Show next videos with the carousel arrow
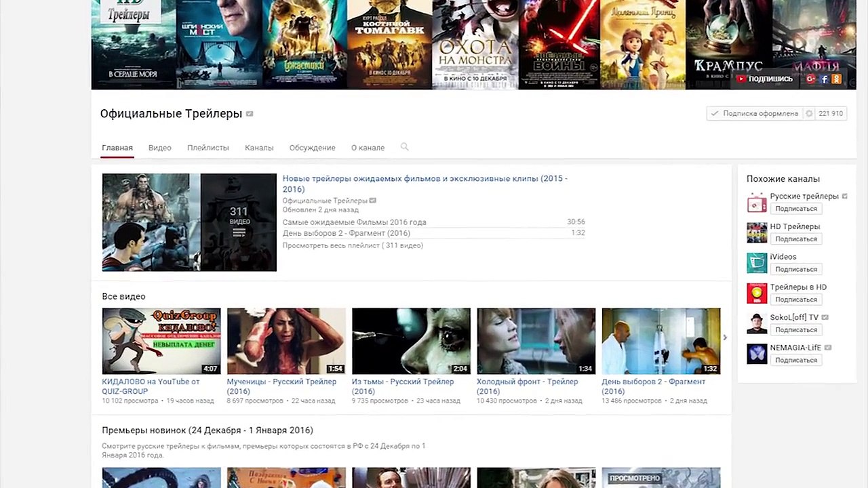 [x=725, y=337]
